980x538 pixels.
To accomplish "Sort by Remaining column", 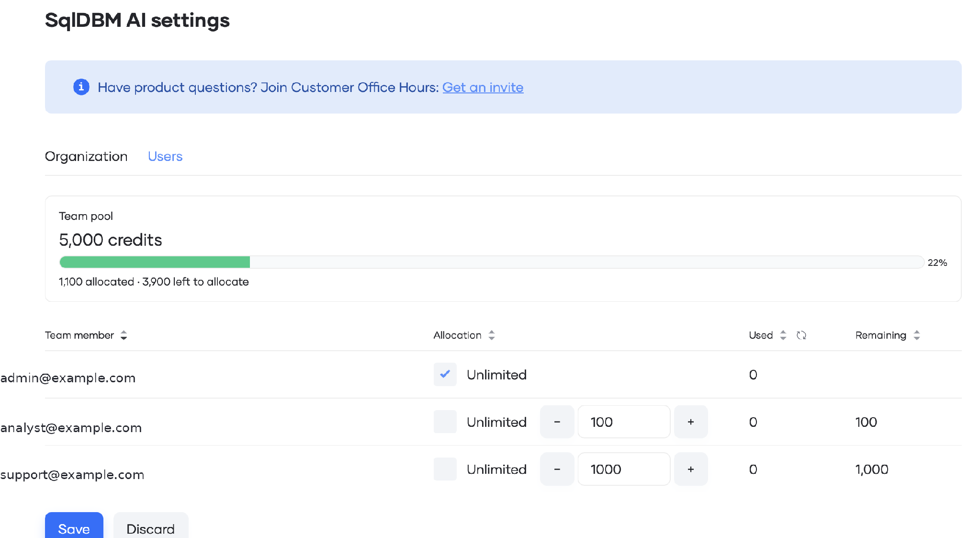I will (x=917, y=335).
